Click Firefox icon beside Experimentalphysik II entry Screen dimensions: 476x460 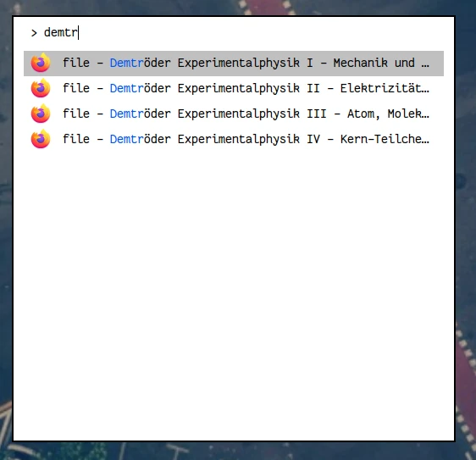[x=41, y=88]
